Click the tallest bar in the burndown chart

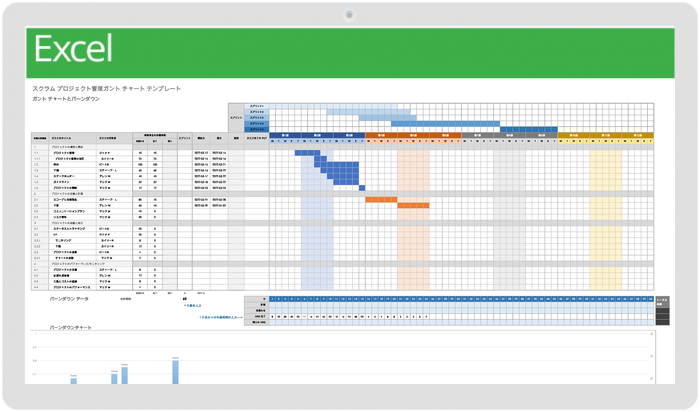point(175,372)
